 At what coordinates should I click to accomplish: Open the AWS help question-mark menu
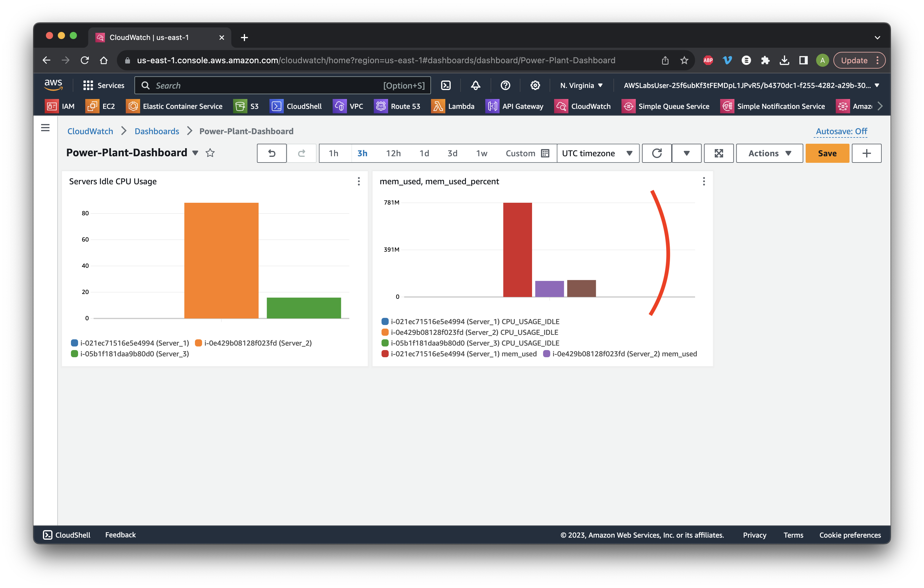pyautogui.click(x=505, y=85)
